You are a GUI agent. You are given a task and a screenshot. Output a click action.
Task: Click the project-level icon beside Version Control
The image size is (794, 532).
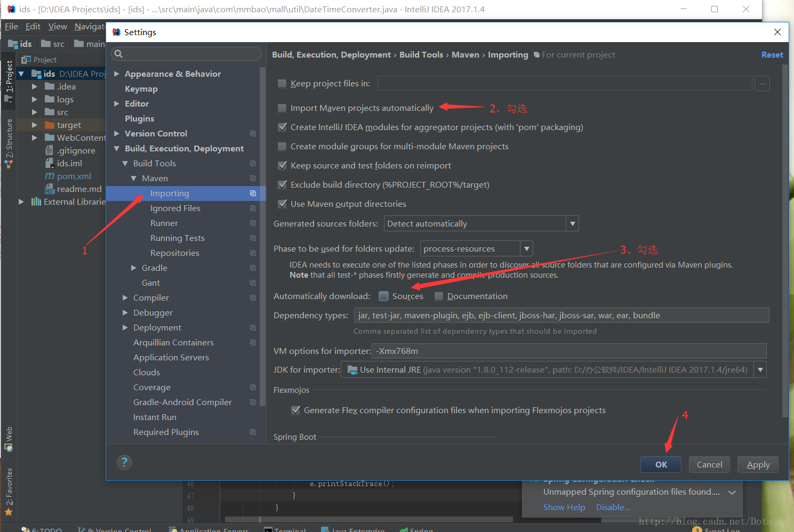[x=253, y=133]
